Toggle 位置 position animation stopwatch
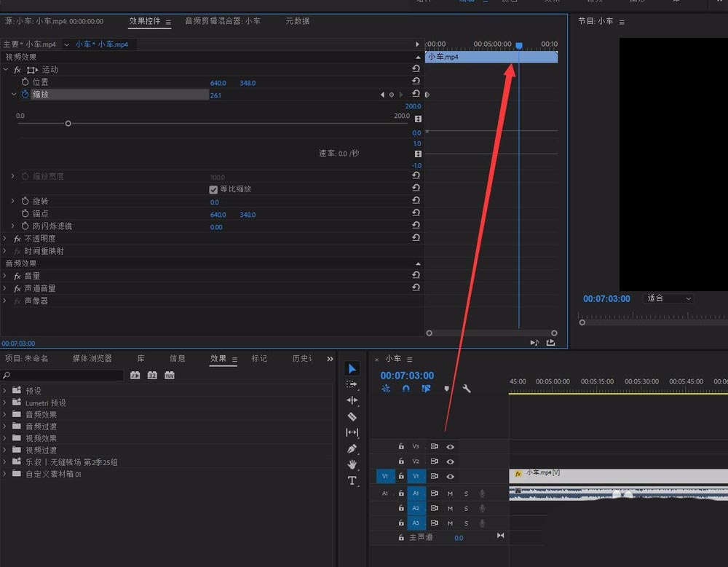 tap(25, 82)
